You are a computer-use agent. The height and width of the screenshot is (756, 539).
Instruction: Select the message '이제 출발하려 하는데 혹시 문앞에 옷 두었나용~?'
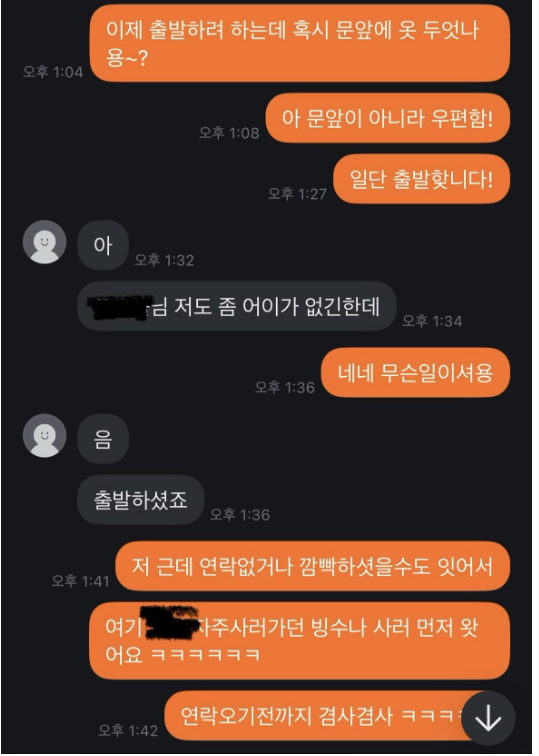[x=299, y=43]
